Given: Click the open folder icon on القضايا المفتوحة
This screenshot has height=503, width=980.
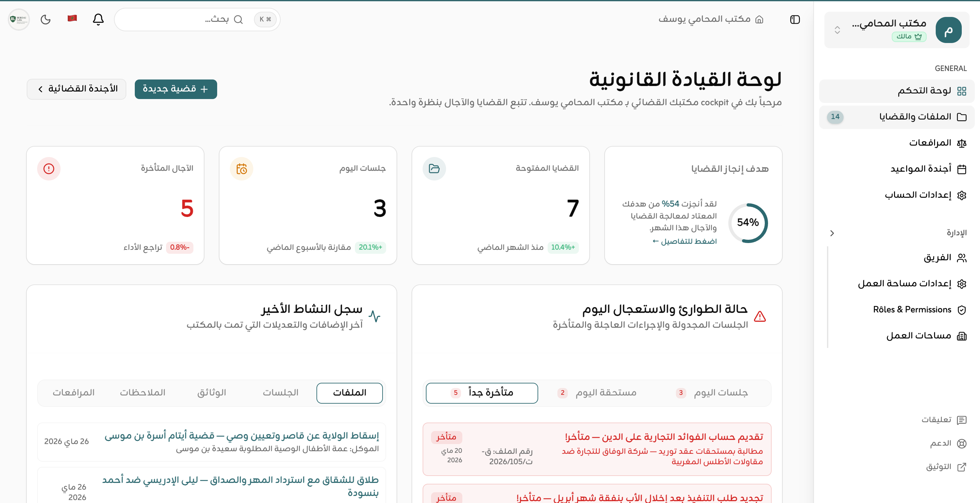Looking at the screenshot, I should coord(434,169).
